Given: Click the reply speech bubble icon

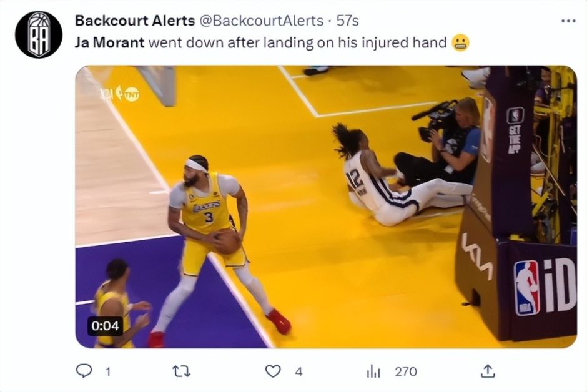Looking at the screenshot, I should (x=84, y=371).
